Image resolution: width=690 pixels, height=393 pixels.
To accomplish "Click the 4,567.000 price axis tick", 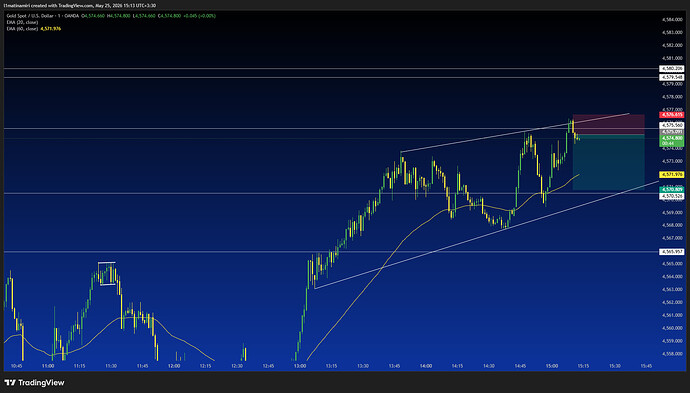I will [672, 238].
